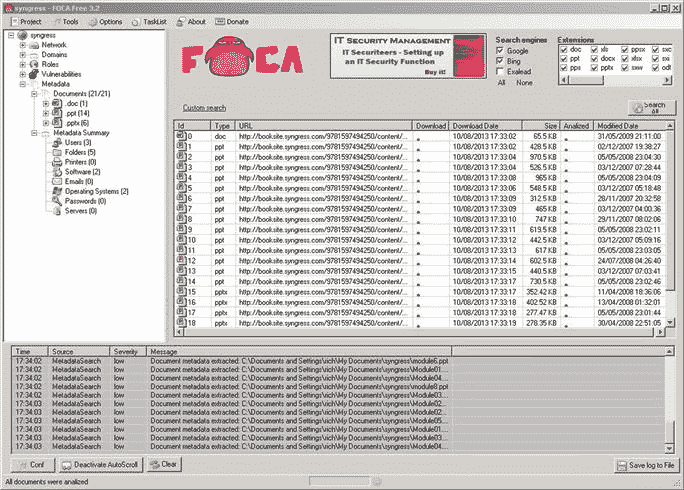Click the Custom search link
This screenshot has width=684, height=490.
(204, 108)
